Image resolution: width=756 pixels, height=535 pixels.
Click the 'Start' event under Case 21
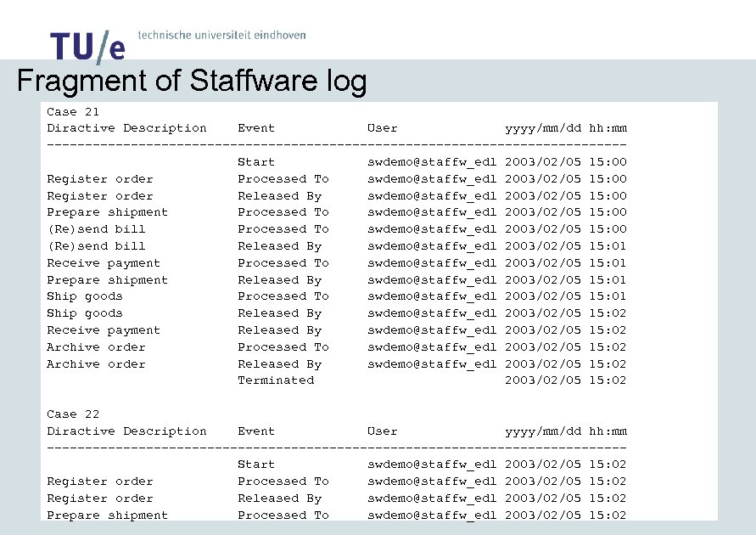coord(256,161)
